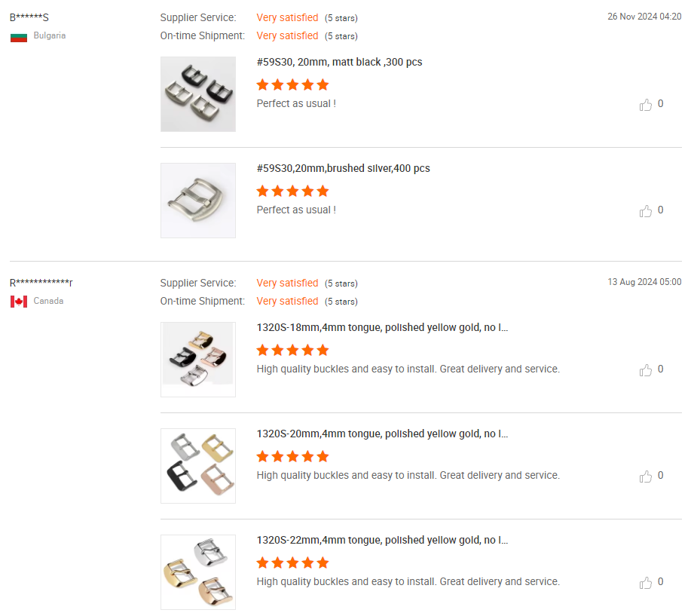
Task: Click the Bulgaria flag icon
Action: click(19, 36)
